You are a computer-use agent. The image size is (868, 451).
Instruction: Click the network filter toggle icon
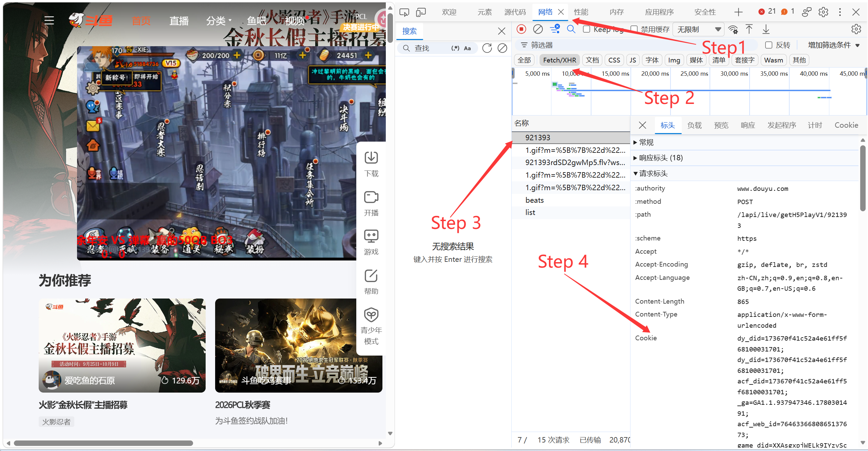pyautogui.click(x=555, y=29)
